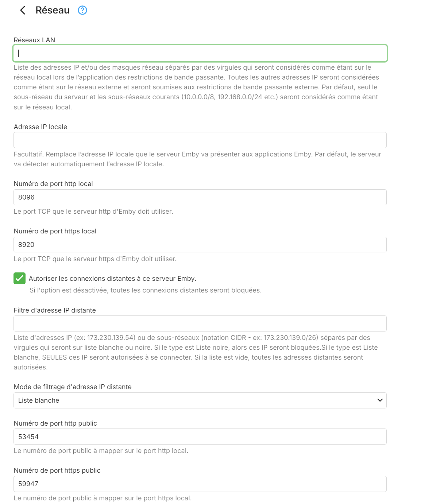Click the local https port field showing 8920

click(200, 245)
